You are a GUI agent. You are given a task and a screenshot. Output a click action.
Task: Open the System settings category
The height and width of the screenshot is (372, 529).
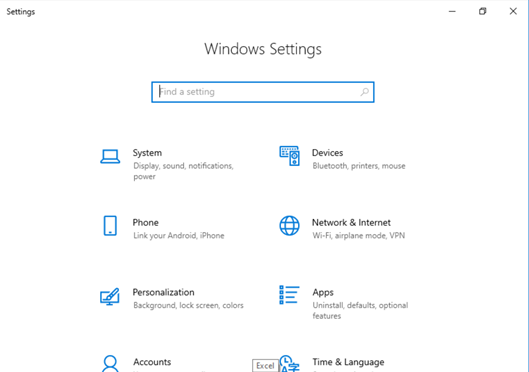[x=172, y=164]
